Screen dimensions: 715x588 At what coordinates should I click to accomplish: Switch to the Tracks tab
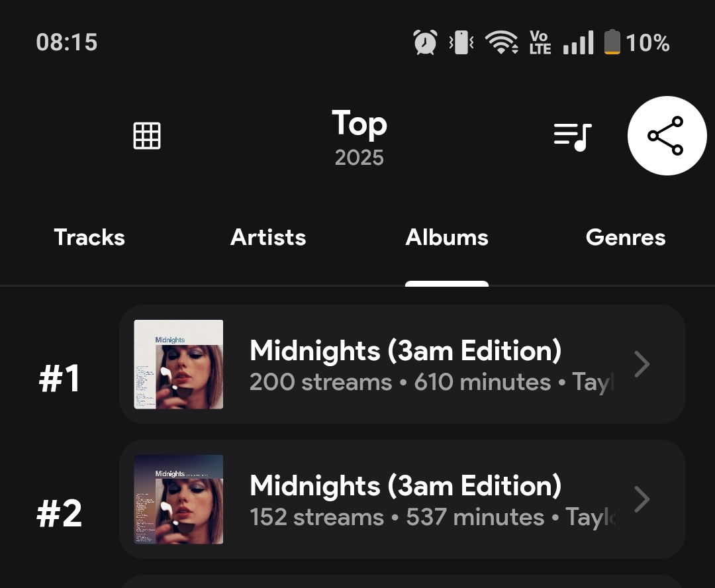tap(89, 238)
